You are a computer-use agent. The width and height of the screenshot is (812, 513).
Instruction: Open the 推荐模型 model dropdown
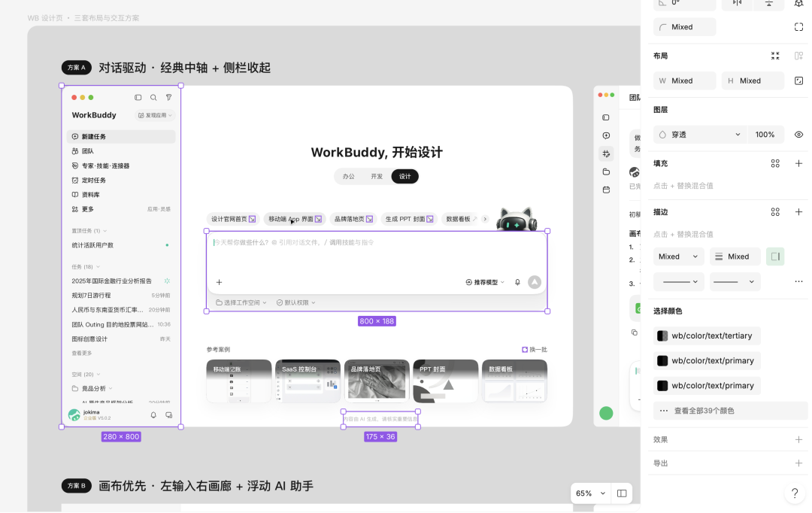click(485, 282)
